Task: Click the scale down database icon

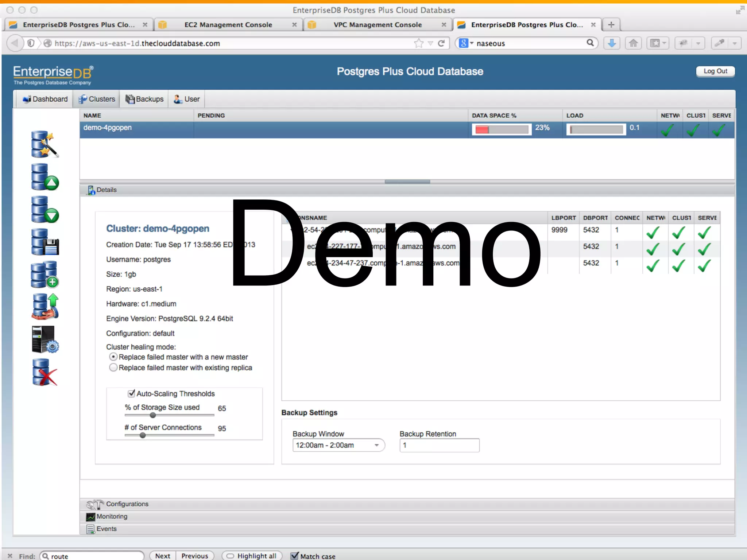Action: [45, 209]
